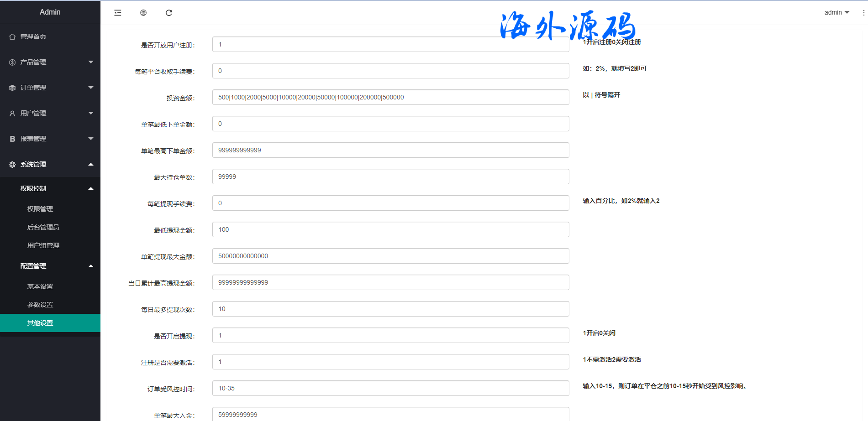Click the refresh icon in the top bar
Screen dimensions: 868x421
pyautogui.click(x=169, y=13)
